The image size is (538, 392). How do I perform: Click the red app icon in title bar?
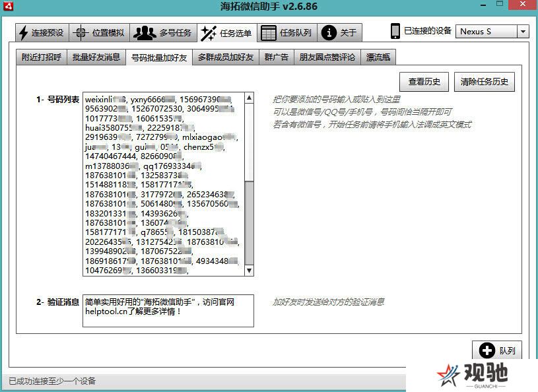(x=8, y=6)
